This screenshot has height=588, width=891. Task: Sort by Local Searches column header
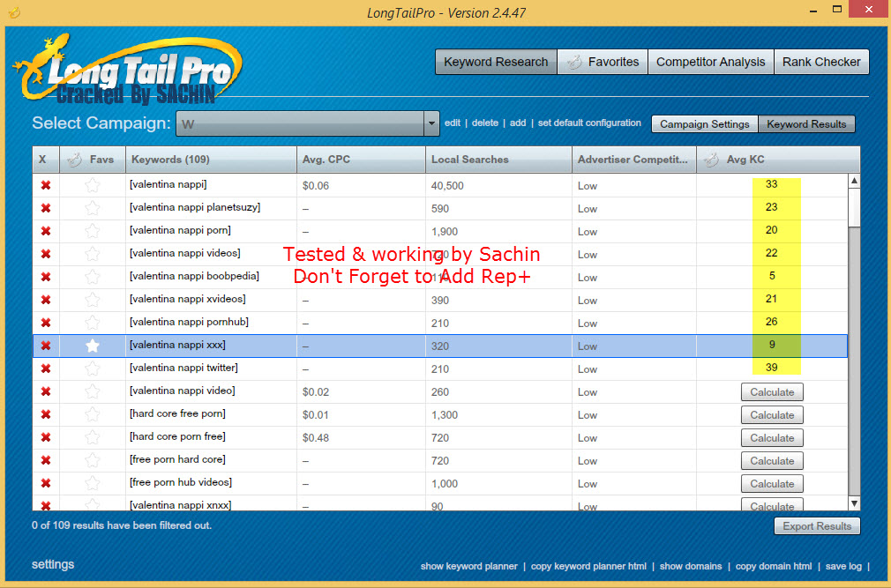point(498,160)
